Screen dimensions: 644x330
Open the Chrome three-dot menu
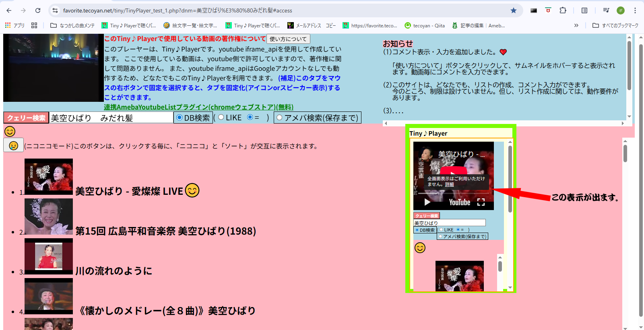pyautogui.click(x=635, y=10)
